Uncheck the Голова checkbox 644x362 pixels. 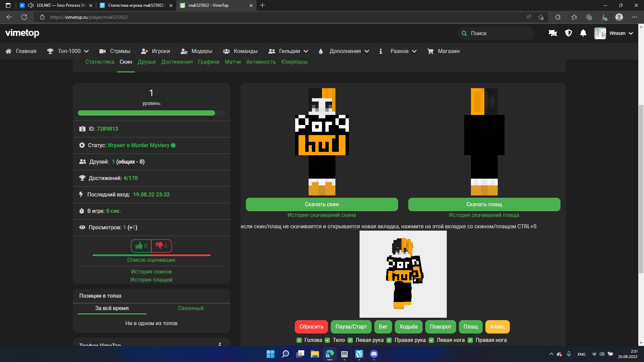pyautogui.click(x=299, y=340)
